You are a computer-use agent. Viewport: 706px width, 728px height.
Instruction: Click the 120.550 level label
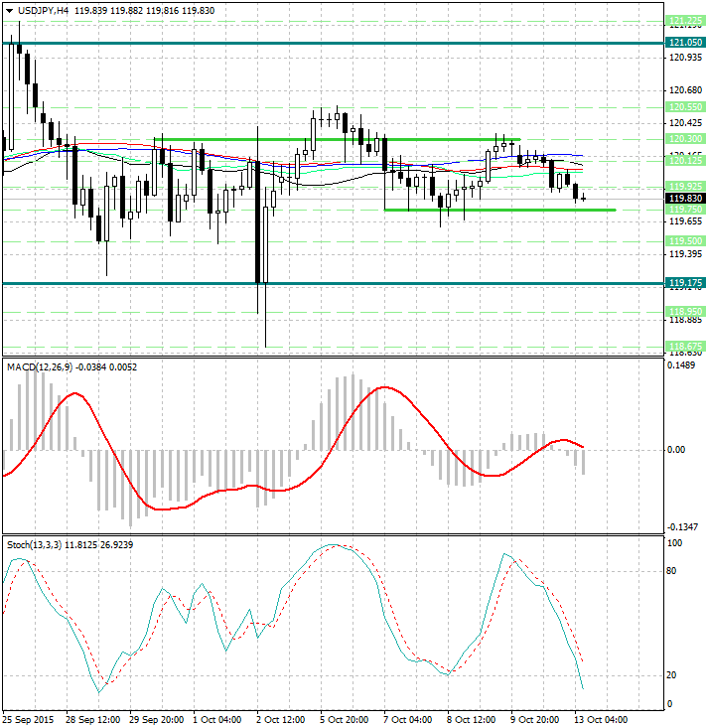point(685,107)
